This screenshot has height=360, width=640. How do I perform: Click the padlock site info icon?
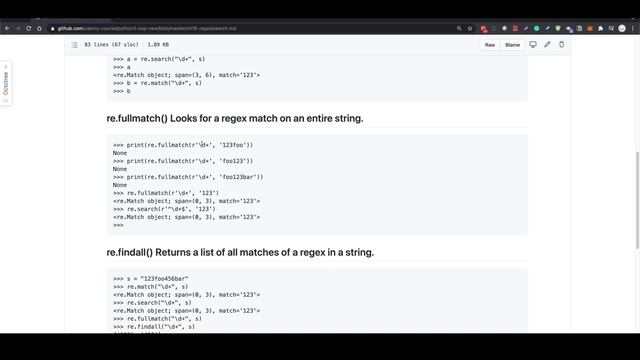52,29
